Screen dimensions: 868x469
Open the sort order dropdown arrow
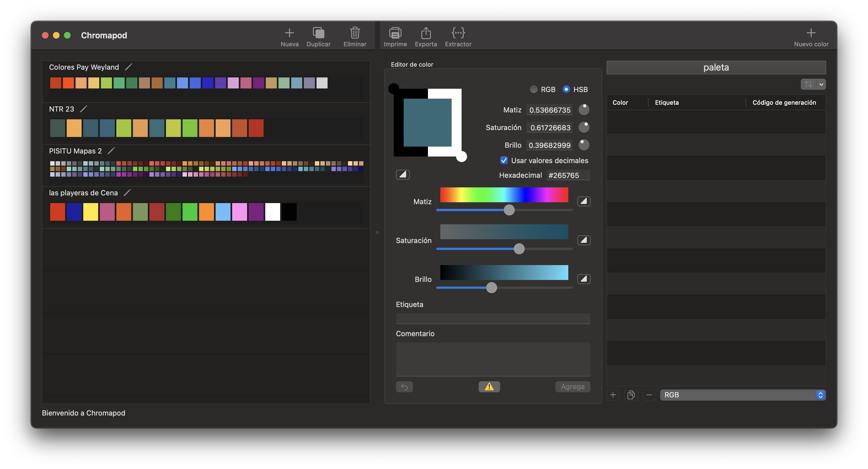pos(821,84)
